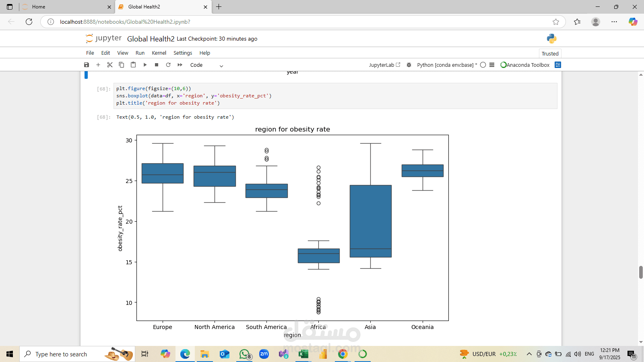The width and height of the screenshot is (644, 362).
Task: Close the Global Health2 browser tab
Action: (x=206, y=7)
